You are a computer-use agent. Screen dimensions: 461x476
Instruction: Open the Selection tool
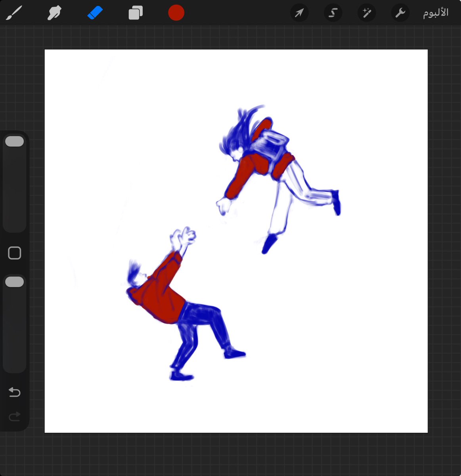coord(333,13)
